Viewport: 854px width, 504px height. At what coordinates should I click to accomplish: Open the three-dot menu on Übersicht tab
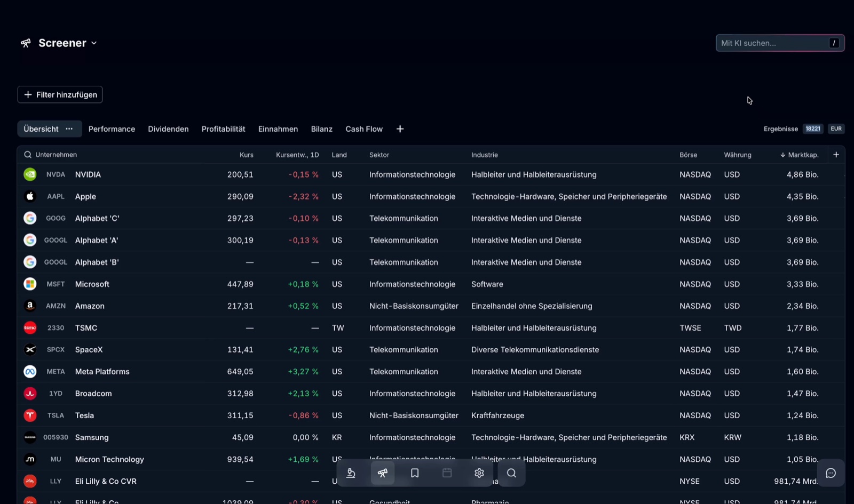pyautogui.click(x=69, y=129)
